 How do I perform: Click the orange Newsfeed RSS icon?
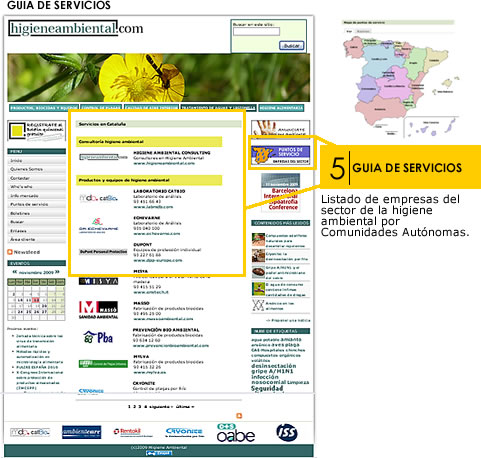point(10,252)
